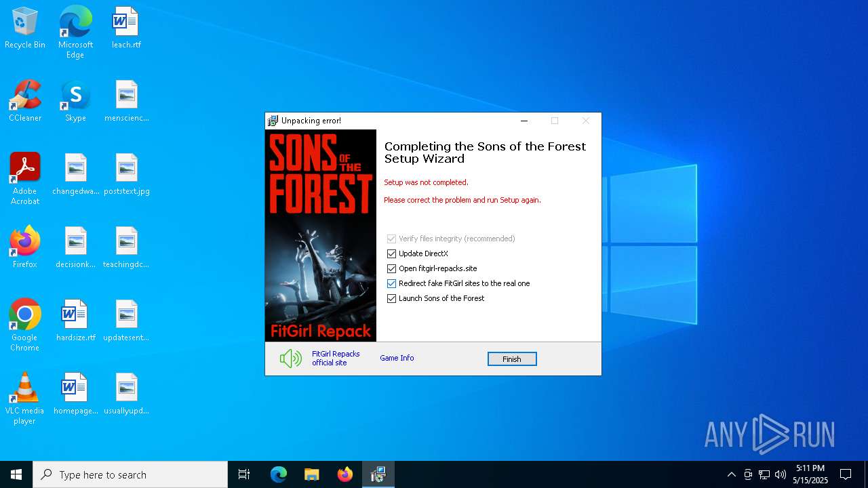Select the changedwa image desktop file
This screenshot has width=868, height=488.
coord(75,174)
